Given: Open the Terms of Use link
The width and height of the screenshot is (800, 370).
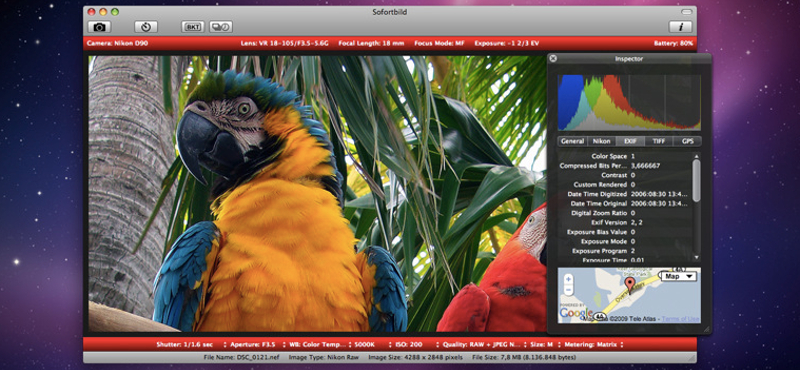Looking at the screenshot, I should (x=680, y=319).
